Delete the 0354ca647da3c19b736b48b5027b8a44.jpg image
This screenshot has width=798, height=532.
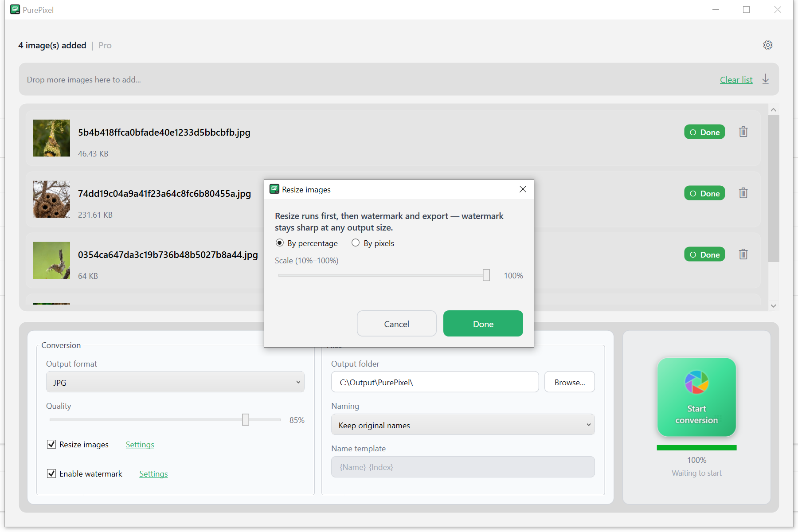743,254
